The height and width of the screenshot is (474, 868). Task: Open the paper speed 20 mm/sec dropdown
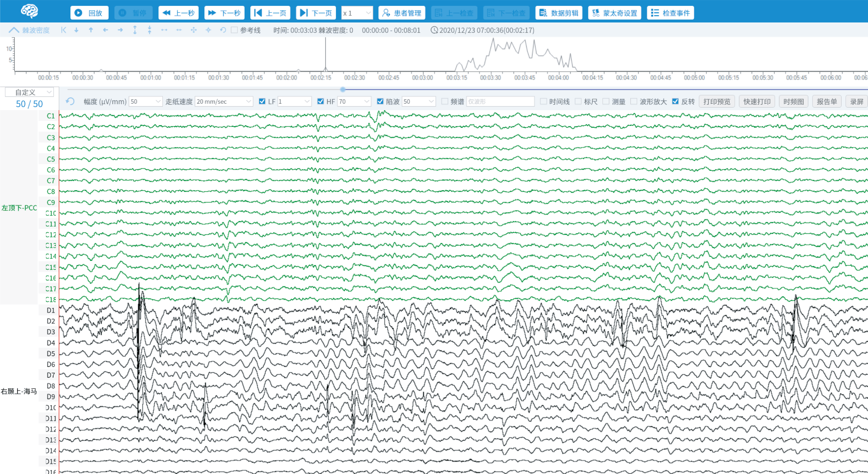pos(224,101)
